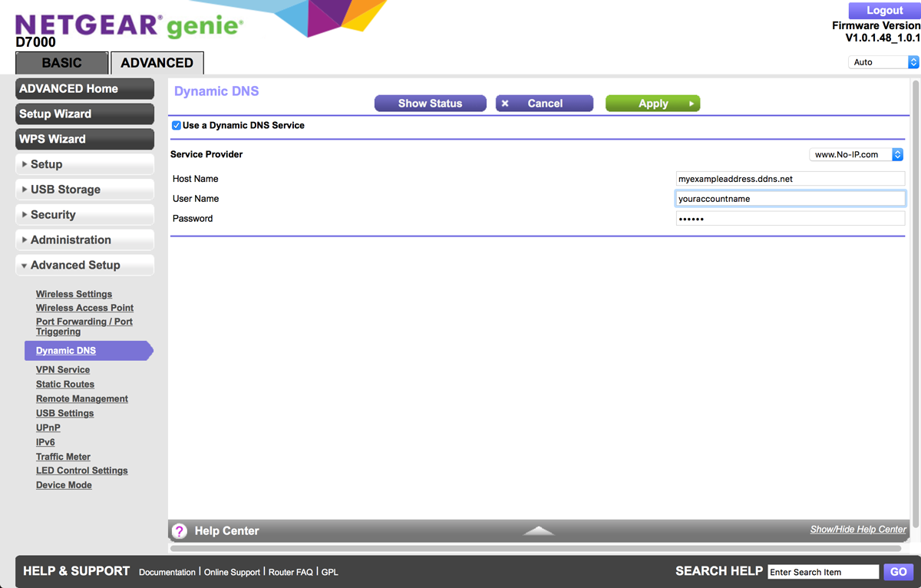Uncheck Use a Dynamic DNS Service
921x588 pixels.
(177, 125)
